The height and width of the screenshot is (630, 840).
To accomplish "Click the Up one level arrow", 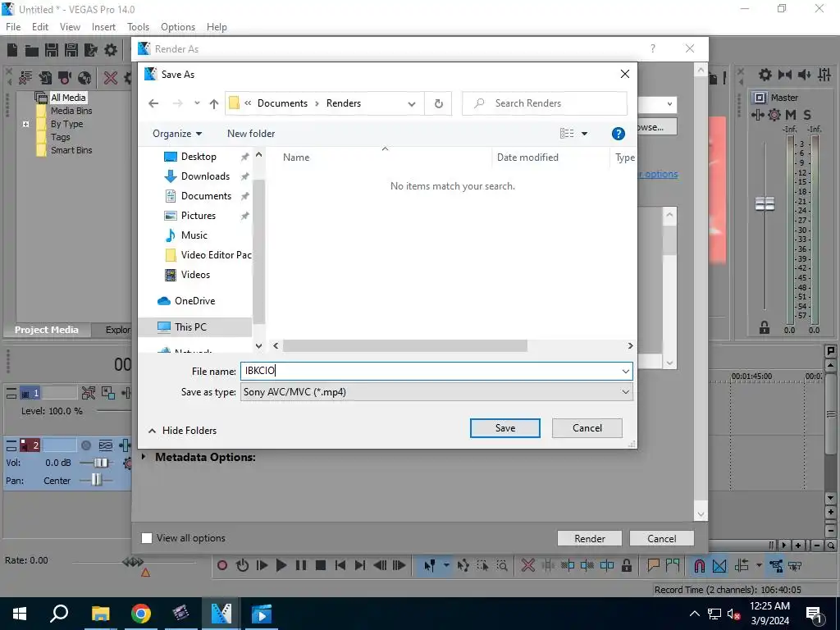I will point(214,103).
